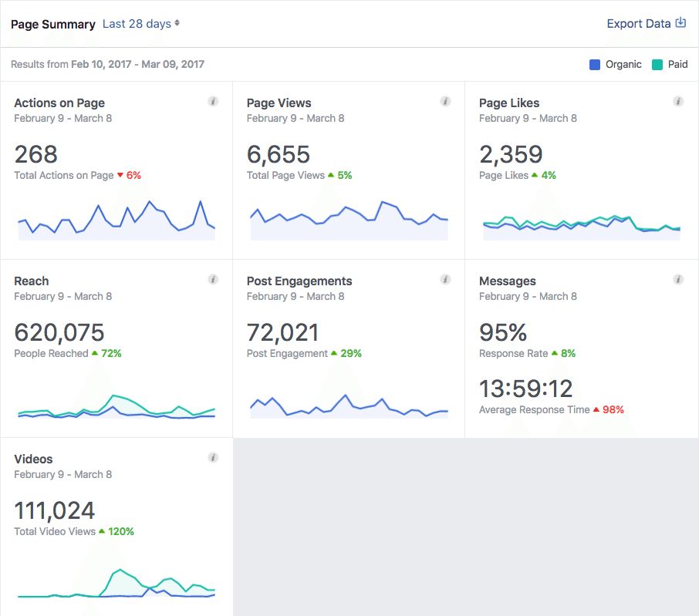The width and height of the screenshot is (699, 616).
Task: Click the 2,359 Page Likes total
Action: click(x=512, y=154)
